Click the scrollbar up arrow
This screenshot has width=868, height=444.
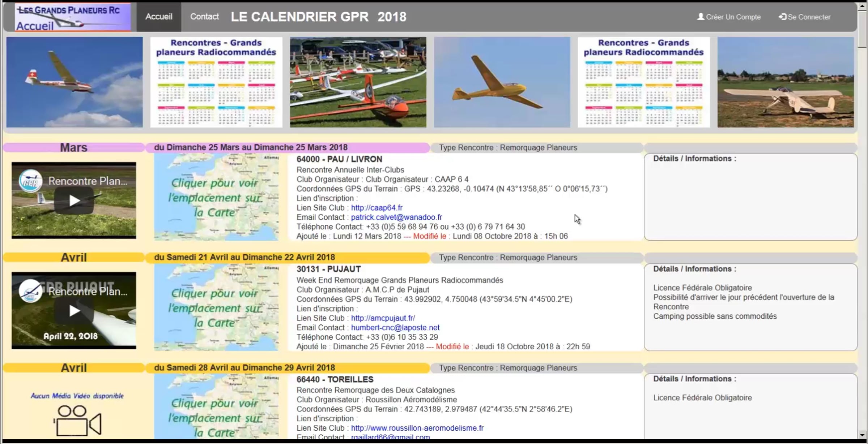[862, 6]
